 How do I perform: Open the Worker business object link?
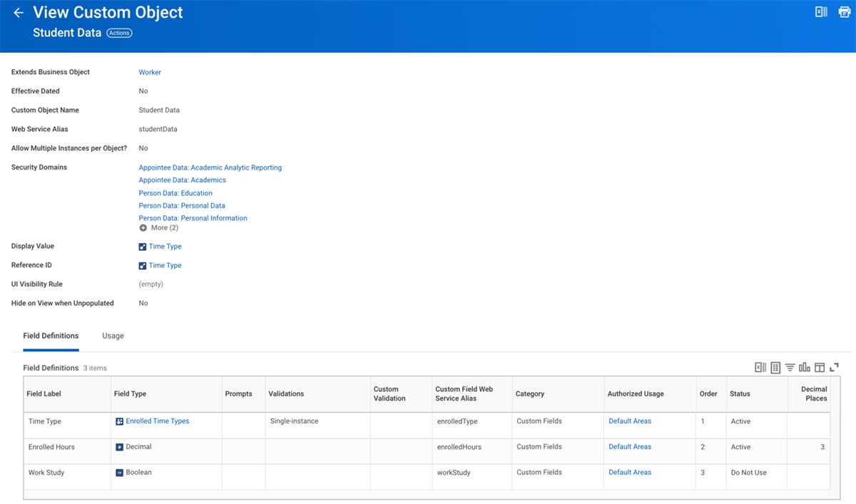150,72
